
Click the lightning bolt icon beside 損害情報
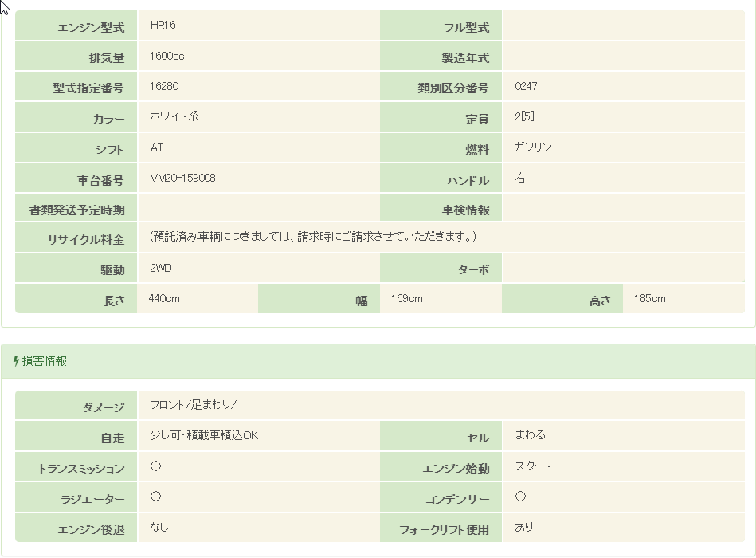[x=16, y=361]
